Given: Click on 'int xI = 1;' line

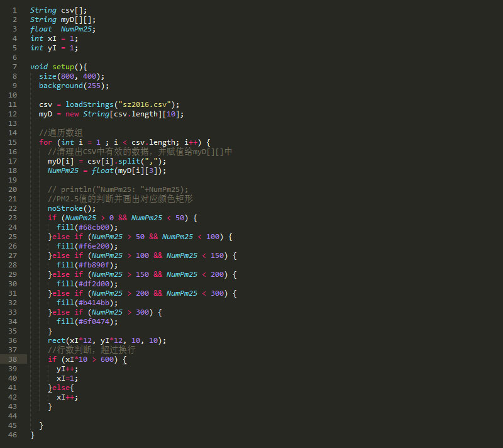Looking at the screenshot, I should [x=54, y=38].
